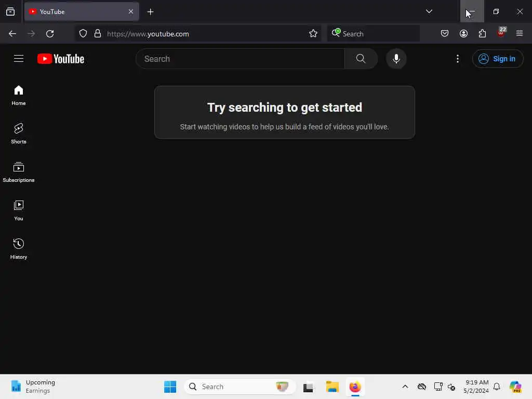Image resolution: width=532 pixels, height=399 pixels.
Task: Click Sign in button
Action: (x=497, y=59)
